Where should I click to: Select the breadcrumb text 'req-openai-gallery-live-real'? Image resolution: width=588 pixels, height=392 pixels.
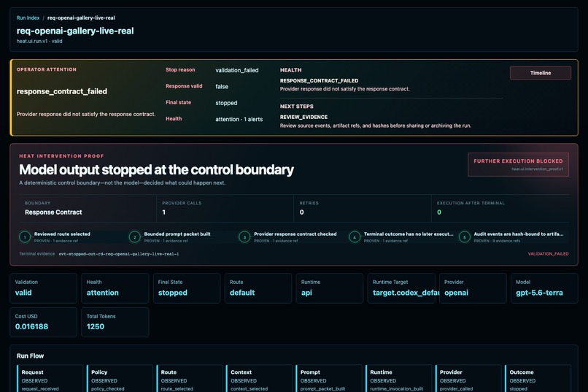81,18
